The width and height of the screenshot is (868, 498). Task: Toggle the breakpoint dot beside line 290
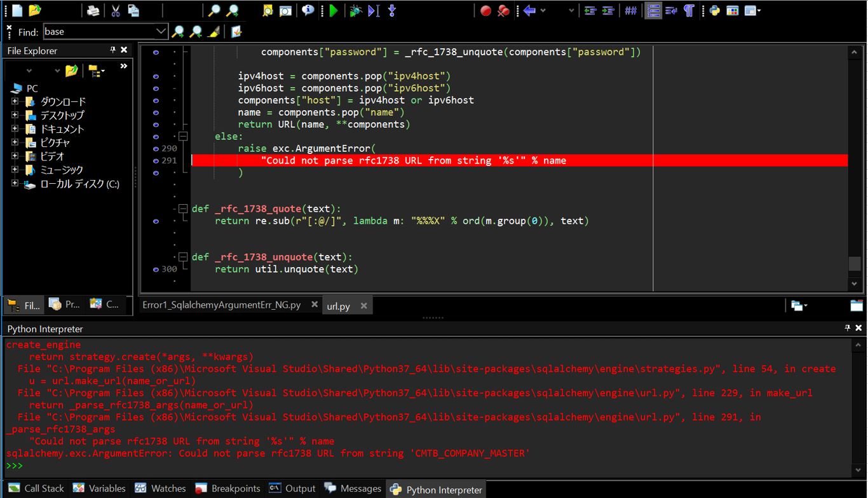(156, 148)
